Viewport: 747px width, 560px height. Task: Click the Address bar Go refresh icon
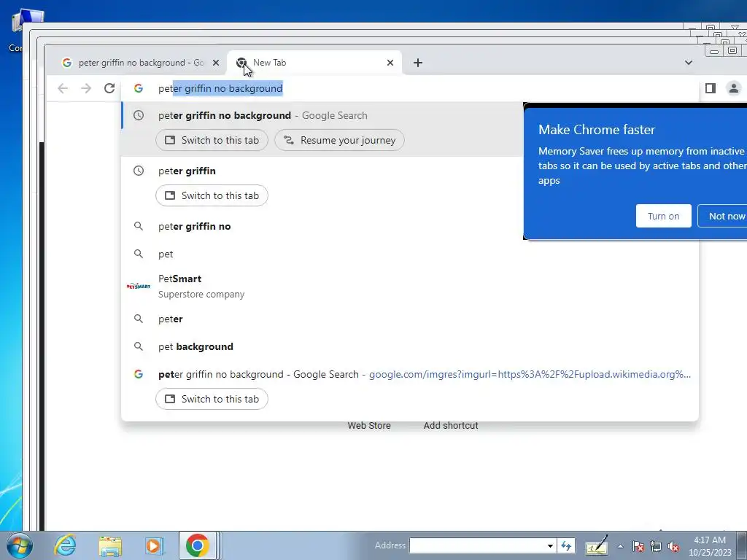(566, 545)
